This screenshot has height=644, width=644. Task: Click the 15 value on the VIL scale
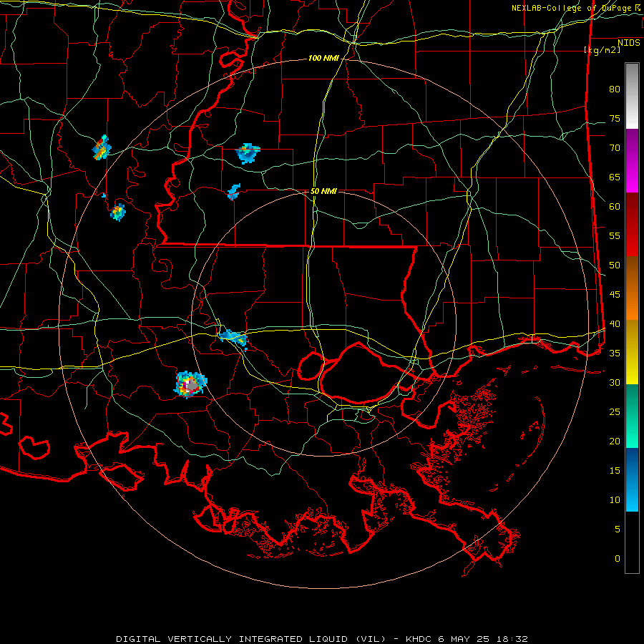[x=615, y=470]
